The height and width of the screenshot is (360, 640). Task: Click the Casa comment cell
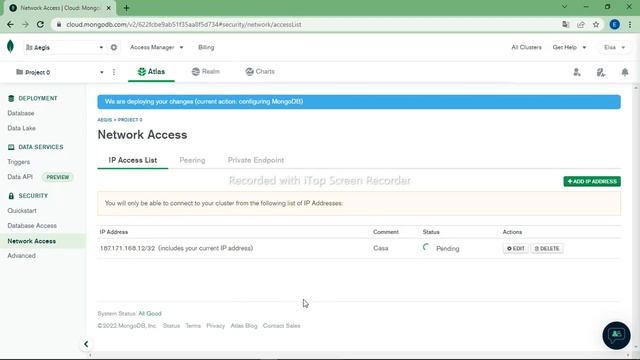(x=380, y=248)
